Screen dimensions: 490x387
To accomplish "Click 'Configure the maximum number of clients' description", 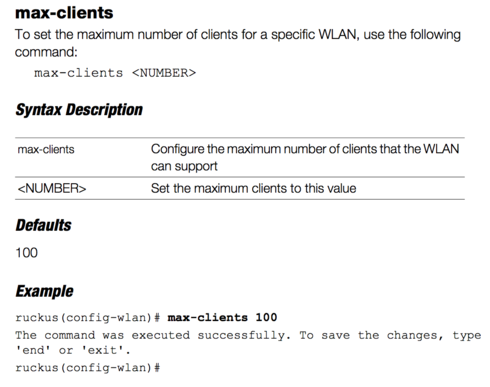I will pos(305,157).
